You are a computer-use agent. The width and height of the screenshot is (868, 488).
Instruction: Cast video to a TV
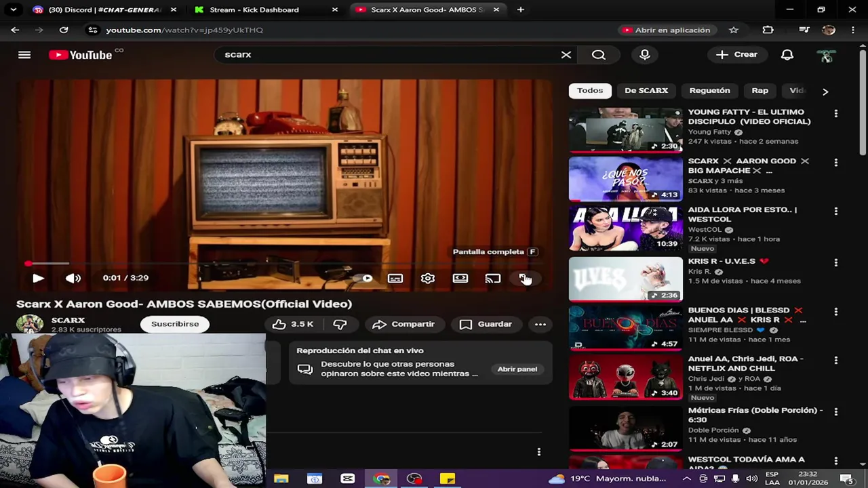[493, 278]
